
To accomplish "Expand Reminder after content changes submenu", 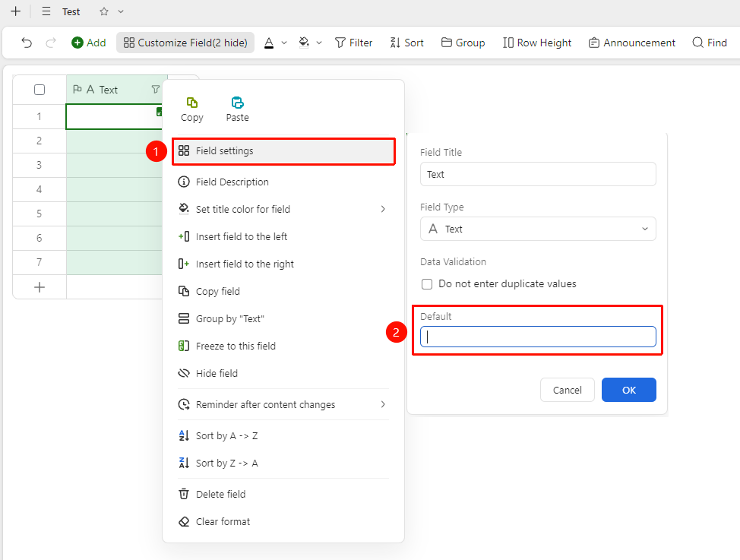I will click(x=383, y=404).
